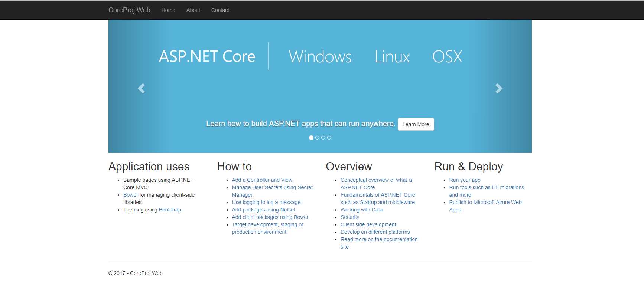Open 'Run your app' link

click(465, 180)
